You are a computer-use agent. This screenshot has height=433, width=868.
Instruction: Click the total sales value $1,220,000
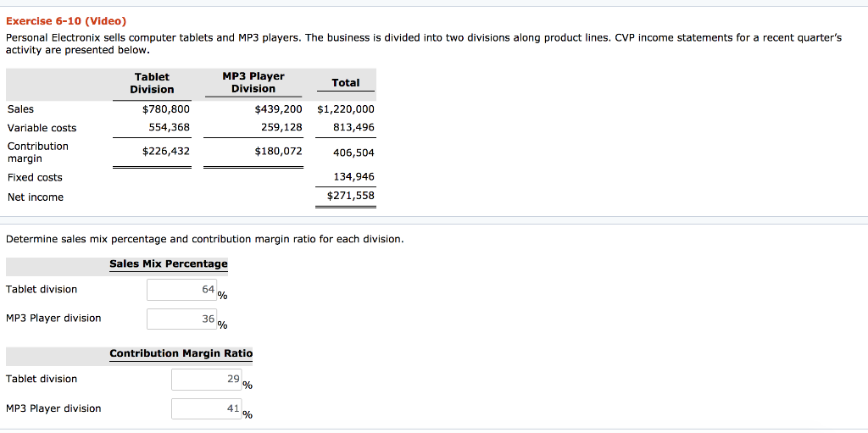click(x=346, y=109)
